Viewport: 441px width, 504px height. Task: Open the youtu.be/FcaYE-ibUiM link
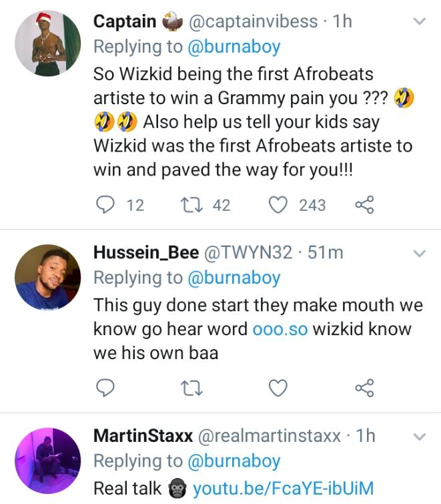[x=283, y=488]
